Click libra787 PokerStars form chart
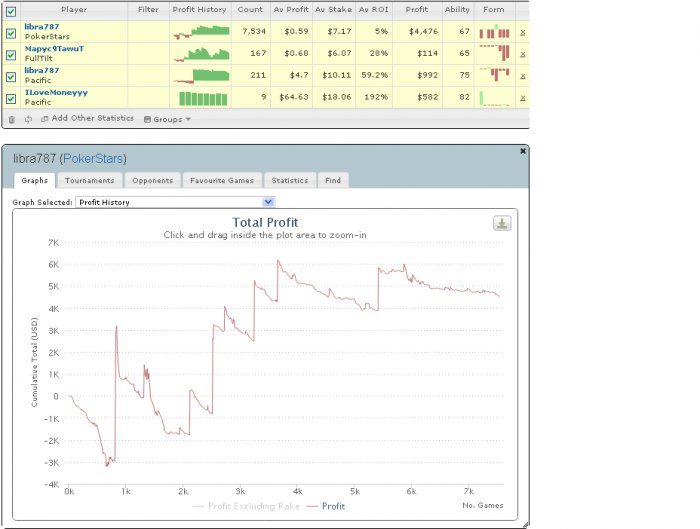This screenshot has height=529, width=700. [494, 32]
